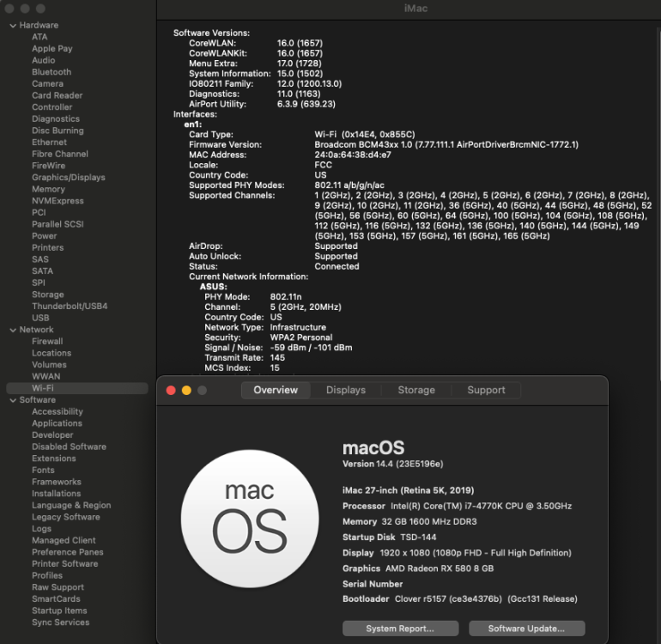Select Card Reader entry
Viewport: 661px width, 644px height.
point(58,95)
